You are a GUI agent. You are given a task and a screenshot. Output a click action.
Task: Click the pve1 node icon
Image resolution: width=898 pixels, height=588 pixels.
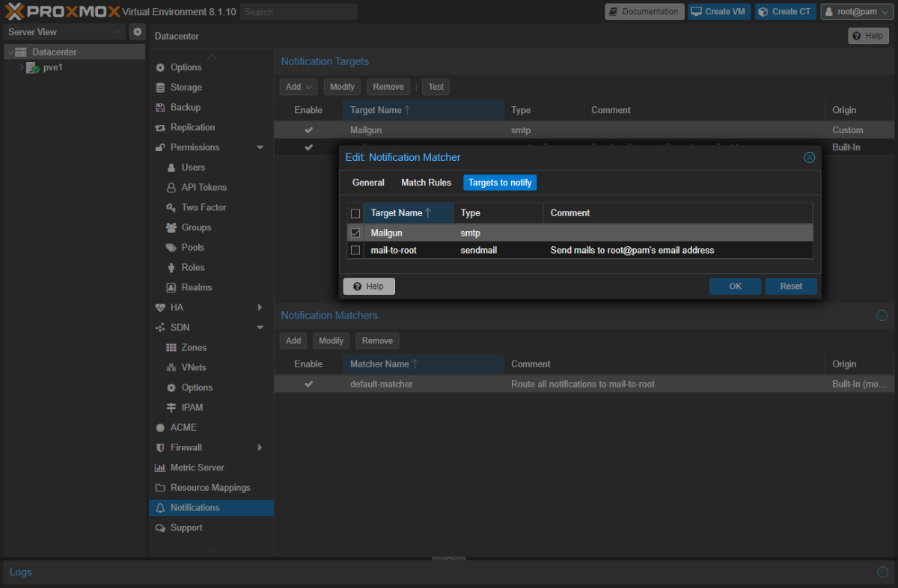pos(33,67)
